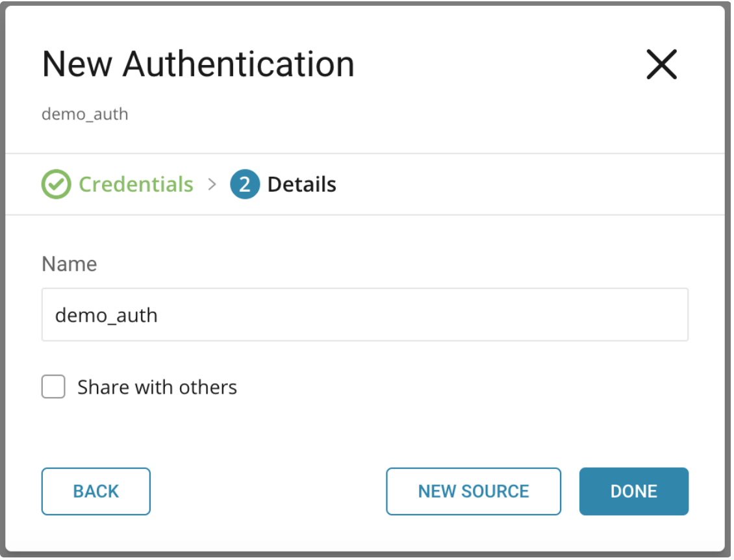Click the green Credentials checkmark icon
Image resolution: width=734 pixels, height=560 pixels.
56,185
